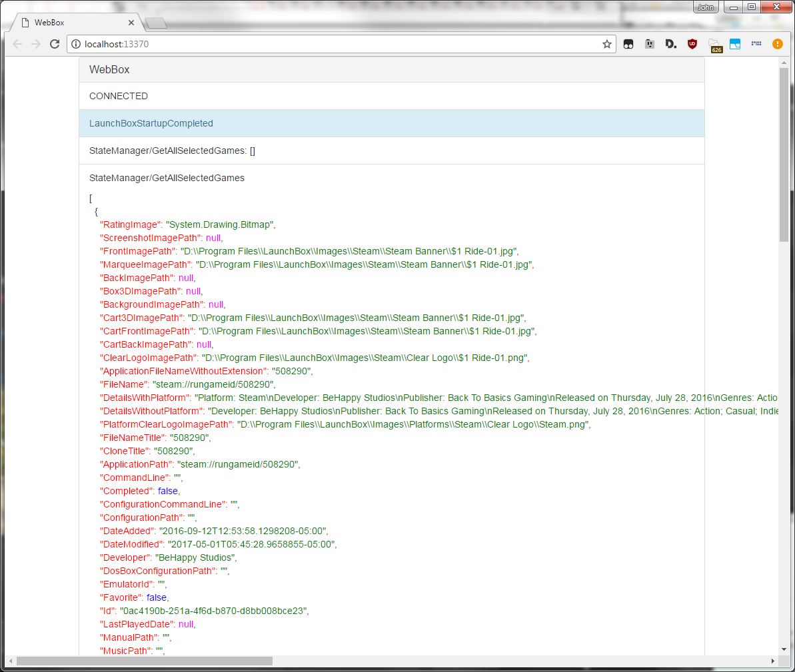Click the "Id" GUID value
Image resolution: width=795 pixels, height=672 pixels.
tap(213, 611)
